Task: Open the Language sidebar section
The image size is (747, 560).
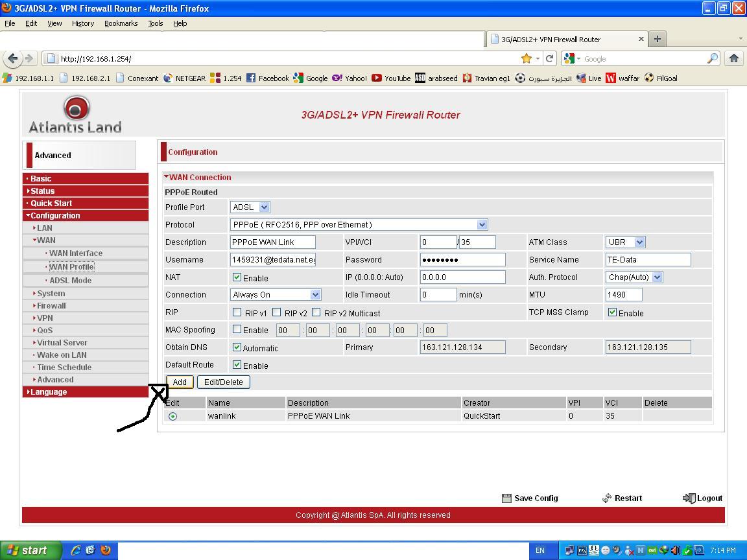Action: tap(86, 392)
